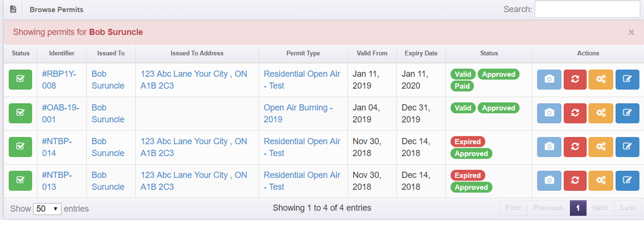Open permit link #NTBP-014
The height and width of the screenshot is (233, 644).
(57, 147)
